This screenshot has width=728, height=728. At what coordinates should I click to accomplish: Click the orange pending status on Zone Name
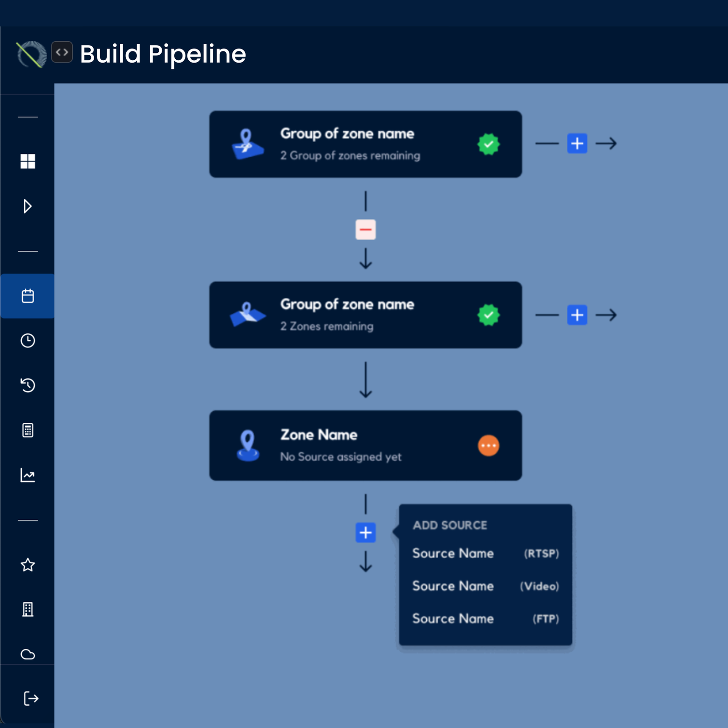[489, 446]
